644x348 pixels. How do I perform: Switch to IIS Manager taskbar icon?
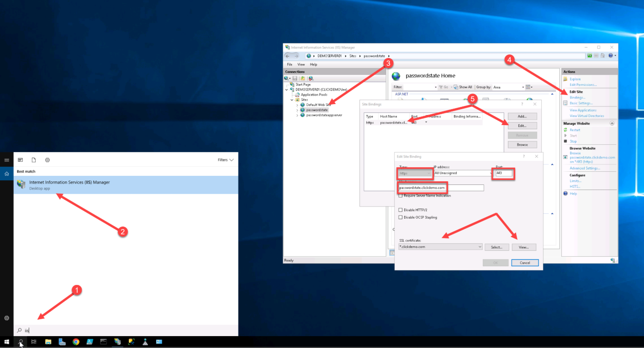pyautogui.click(x=117, y=342)
